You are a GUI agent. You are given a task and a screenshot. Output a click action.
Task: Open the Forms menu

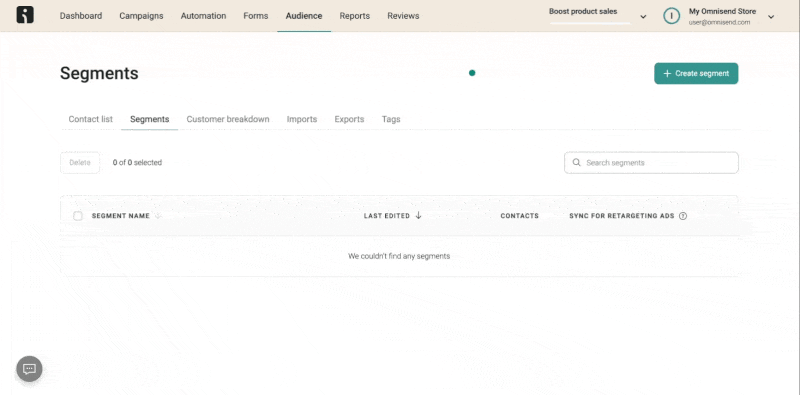click(256, 16)
